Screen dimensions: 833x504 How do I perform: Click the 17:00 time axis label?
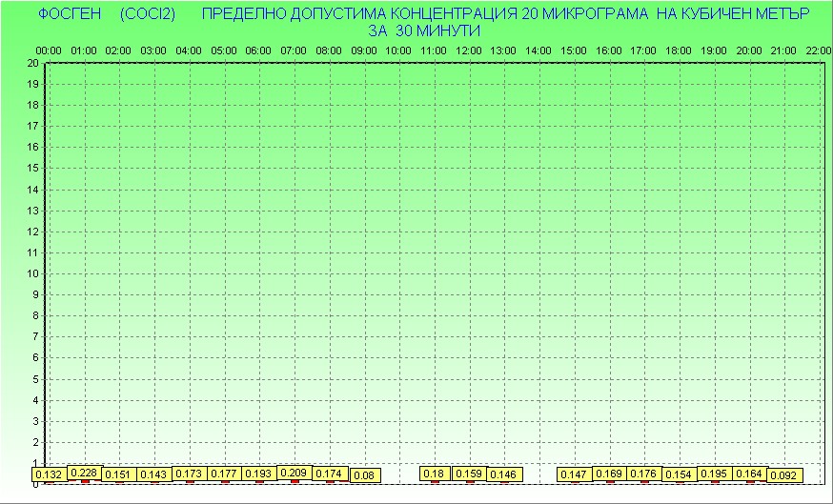643,51
